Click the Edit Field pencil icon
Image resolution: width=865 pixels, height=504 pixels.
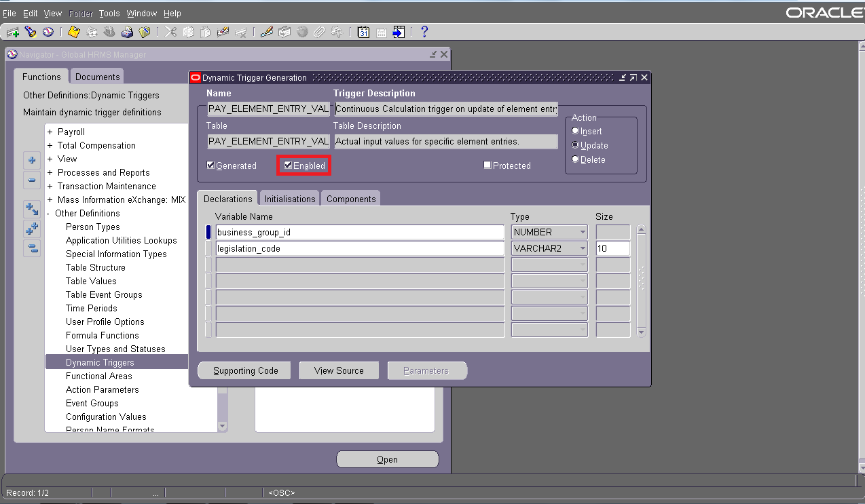pos(267,32)
